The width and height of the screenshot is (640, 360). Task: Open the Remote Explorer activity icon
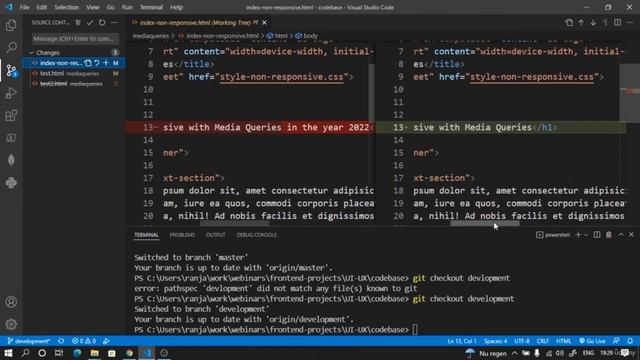[x=11, y=138]
